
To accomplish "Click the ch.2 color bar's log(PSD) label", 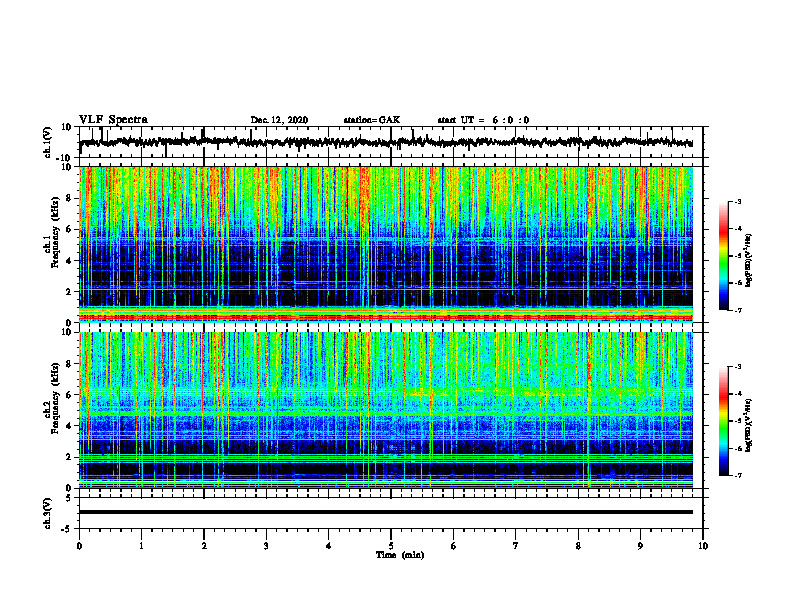I will point(749,423).
